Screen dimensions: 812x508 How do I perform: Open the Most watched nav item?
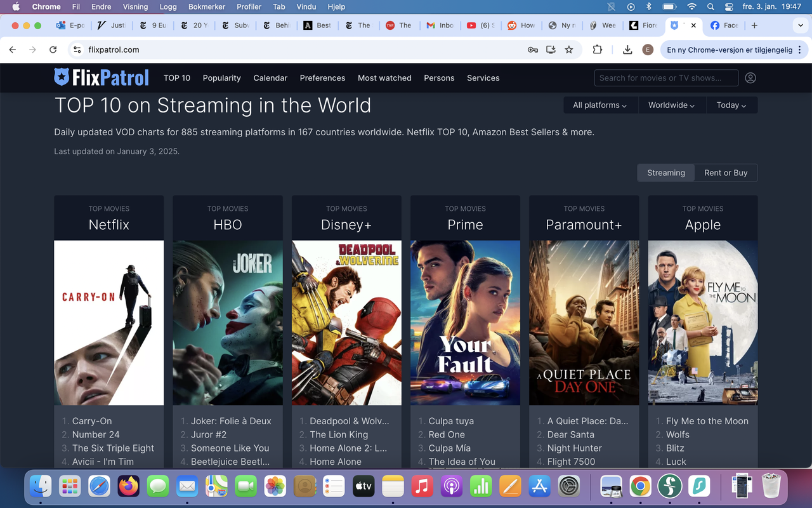coord(384,78)
